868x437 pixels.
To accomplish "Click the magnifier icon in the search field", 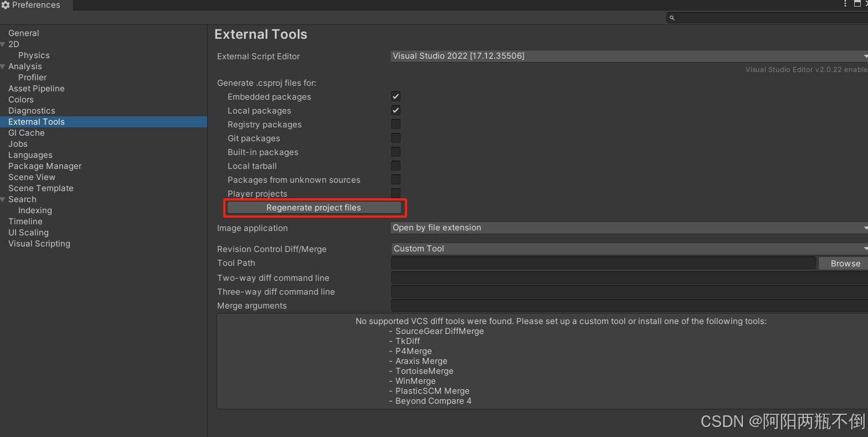I will point(672,18).
